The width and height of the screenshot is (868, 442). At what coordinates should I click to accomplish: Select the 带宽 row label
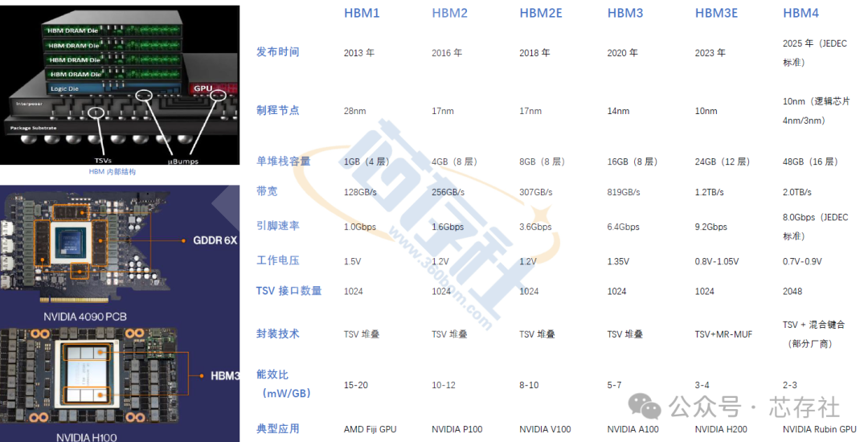point(267,191)
